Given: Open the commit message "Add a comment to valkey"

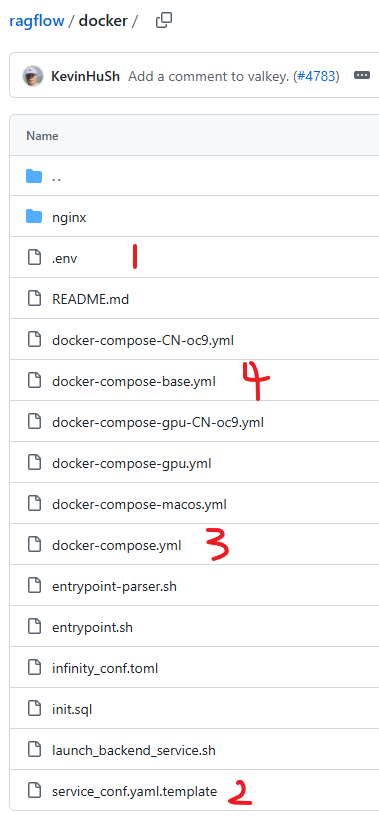Looking at the screenshot, I should (x=208, y=76).
